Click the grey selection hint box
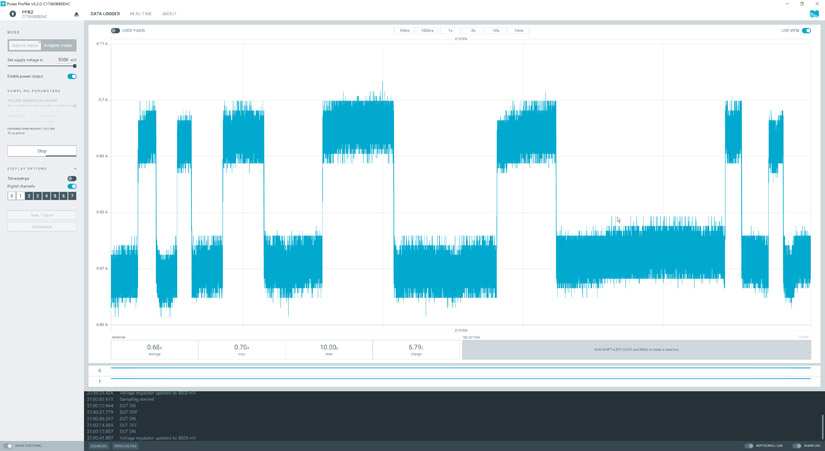 [636, 349]
